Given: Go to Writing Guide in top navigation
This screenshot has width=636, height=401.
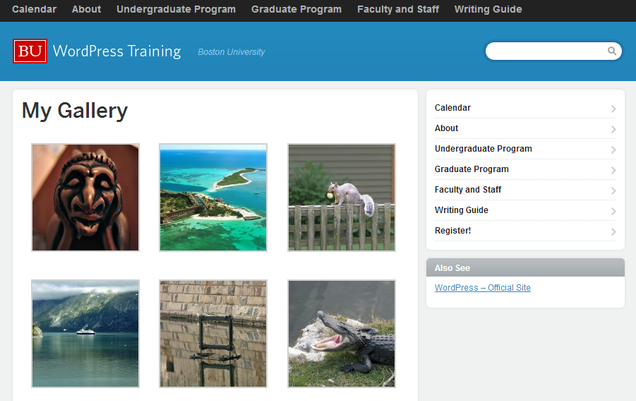Looking at the screenshot, I should click(488, 9).
